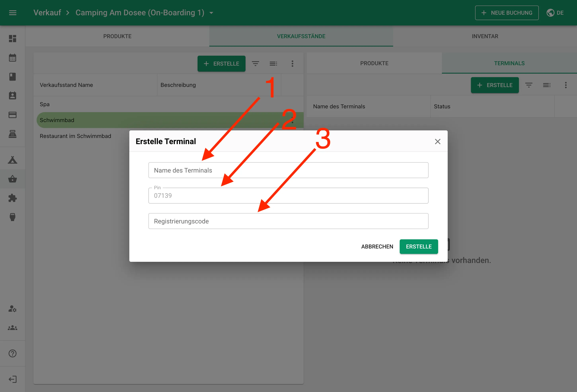The width and height of the screenshot is (577, 392).
Task: Open the camping tent sidebar icon
Action: pyautogui.click(x=12, y=160)
